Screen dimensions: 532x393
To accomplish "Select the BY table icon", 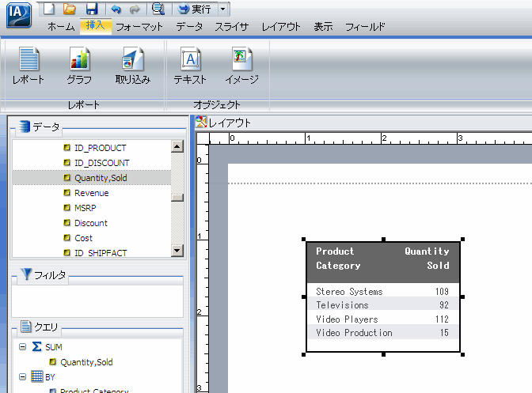I will tap(36, 376).
